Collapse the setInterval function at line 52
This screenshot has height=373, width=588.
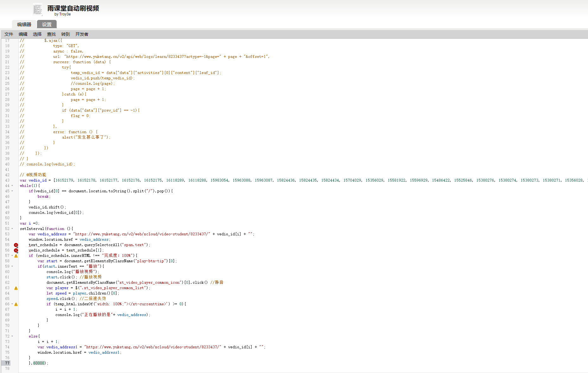point(11,229)
